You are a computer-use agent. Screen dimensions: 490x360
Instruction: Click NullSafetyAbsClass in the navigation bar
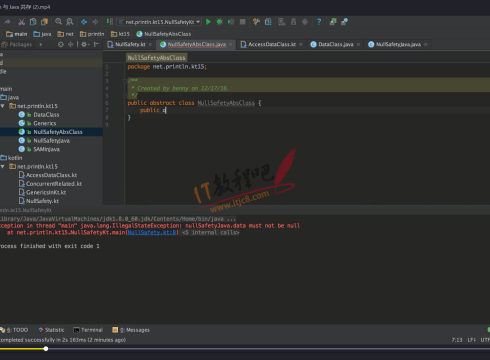164,34
